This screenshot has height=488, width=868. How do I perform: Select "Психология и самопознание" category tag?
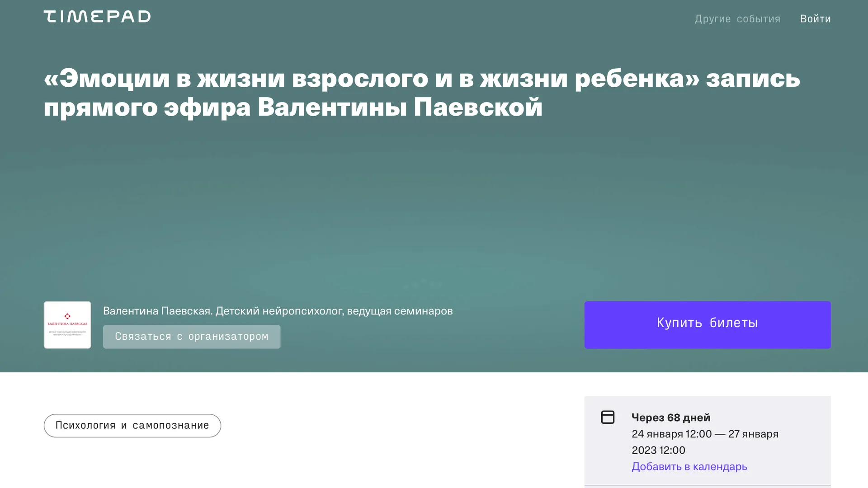[132, 426]
